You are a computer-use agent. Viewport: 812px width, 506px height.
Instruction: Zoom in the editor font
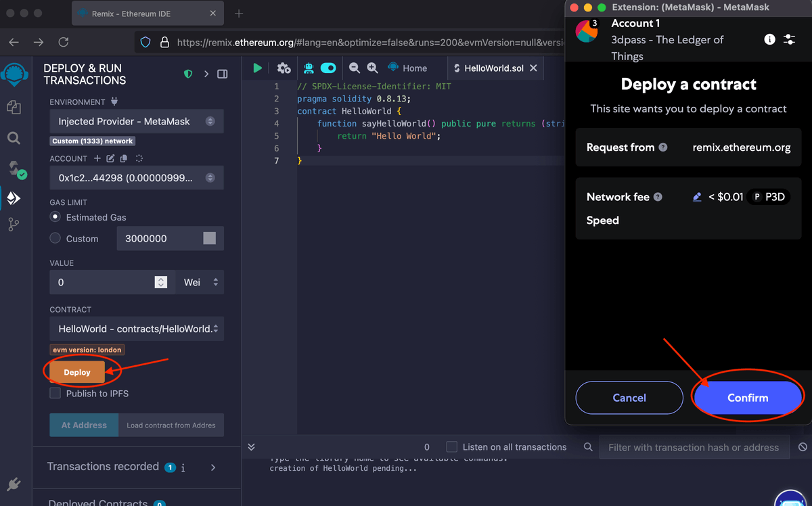click(x=372, y=68)
